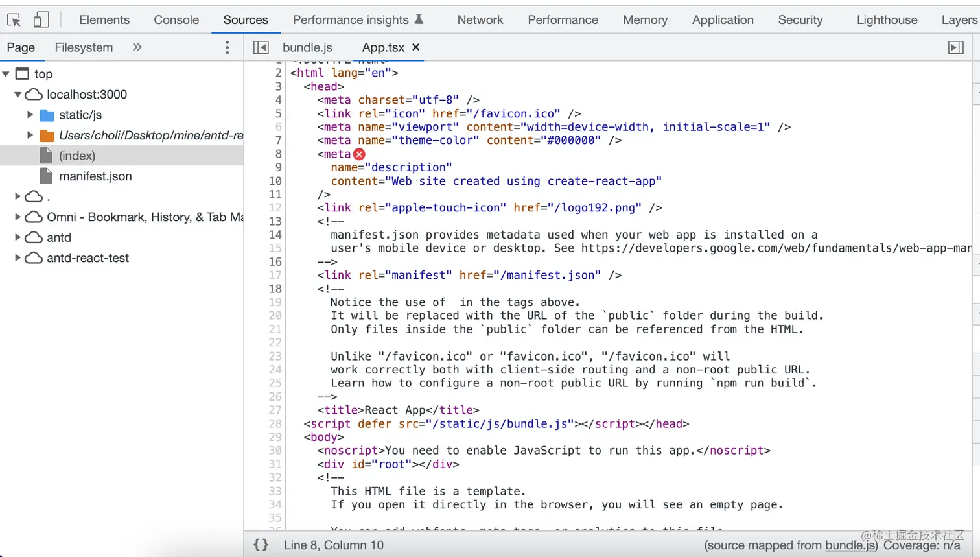Open the navigator three-dot options menu

(227, 47)
